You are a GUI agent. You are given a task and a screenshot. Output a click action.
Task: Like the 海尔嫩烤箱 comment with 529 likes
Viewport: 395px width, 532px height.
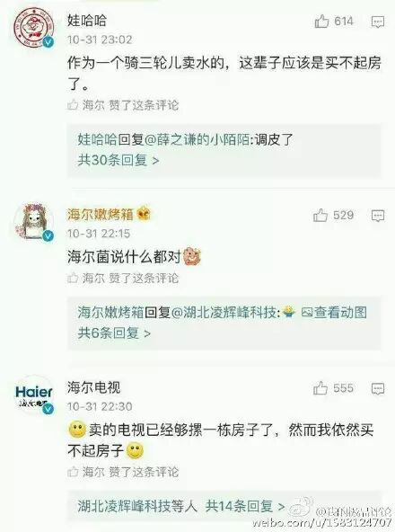(320, 215)
